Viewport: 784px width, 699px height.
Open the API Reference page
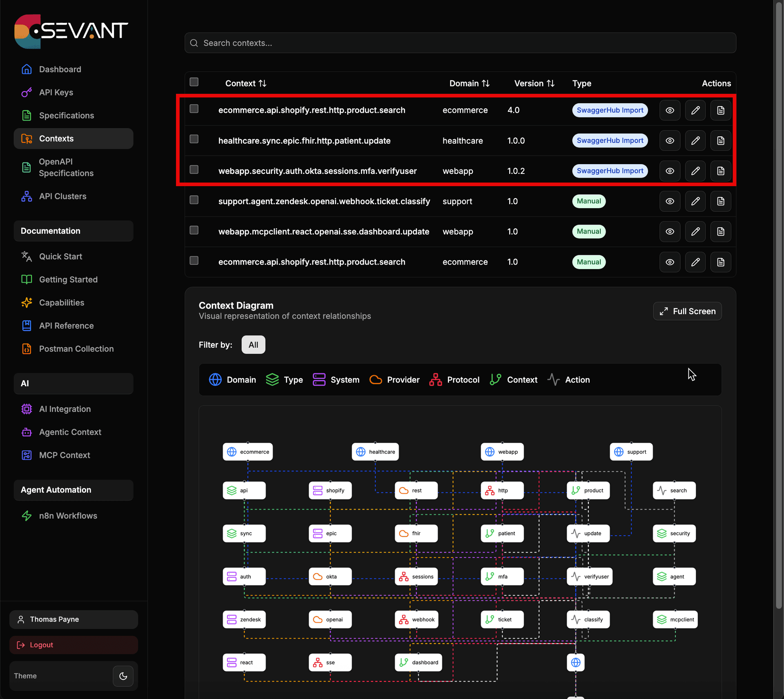coord(73,326)
